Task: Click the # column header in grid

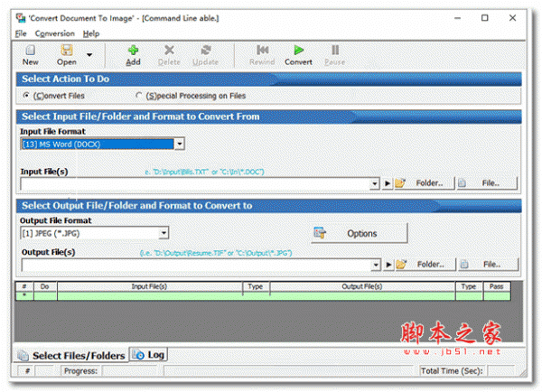Action: click(x=24, y=286)
